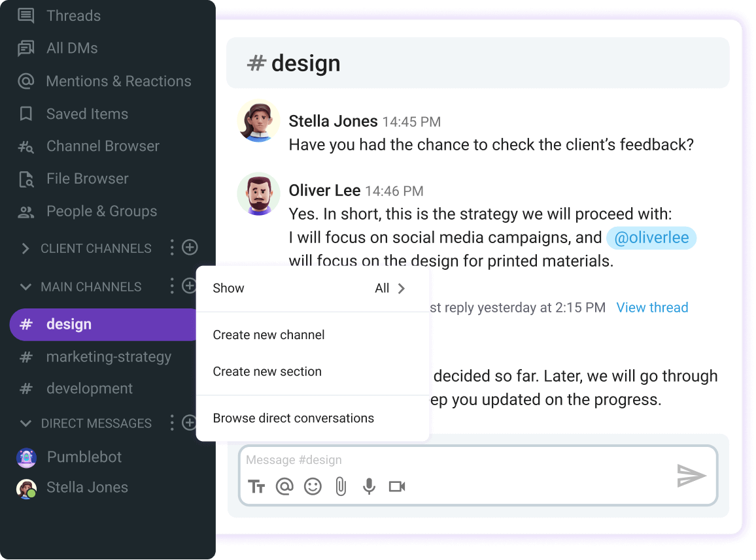Viewport: 756px width, 560px height.
Task: Click the mention @ icon in message box
Action: coord(284,486)
